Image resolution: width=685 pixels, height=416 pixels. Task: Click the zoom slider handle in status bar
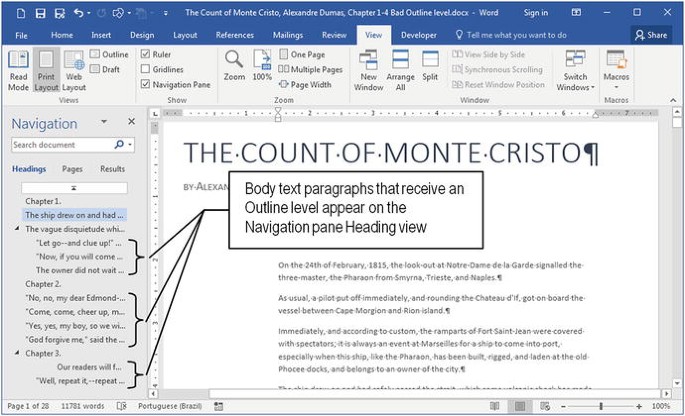(601, 406)
